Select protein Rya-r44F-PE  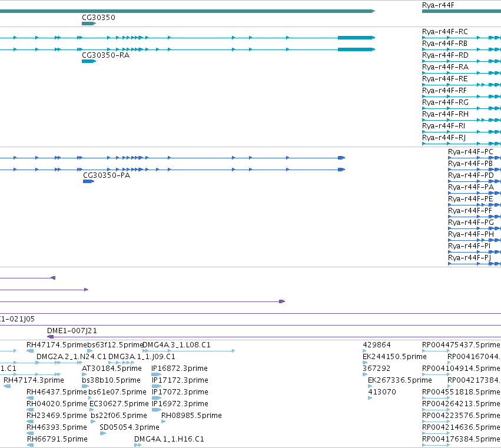click(x=470, y=199)
